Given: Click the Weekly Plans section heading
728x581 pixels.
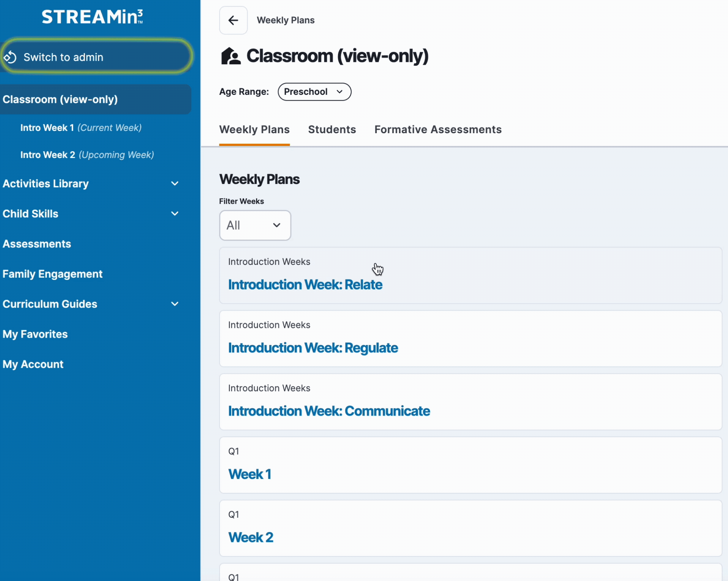Looking at the screenshot, I should [x=259, y=180].
